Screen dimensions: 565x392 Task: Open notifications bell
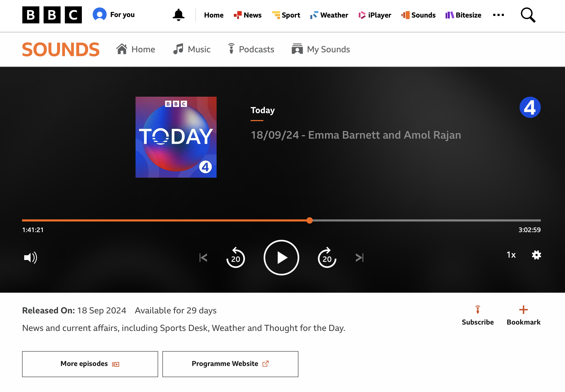(x=178, y=15)
